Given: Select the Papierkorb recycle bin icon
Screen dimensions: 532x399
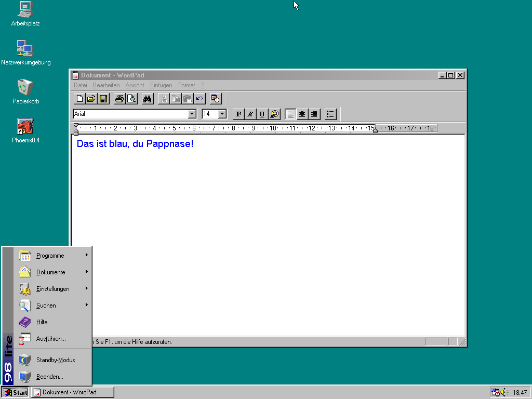Looking at the screenshot, I should pos(25,91).
